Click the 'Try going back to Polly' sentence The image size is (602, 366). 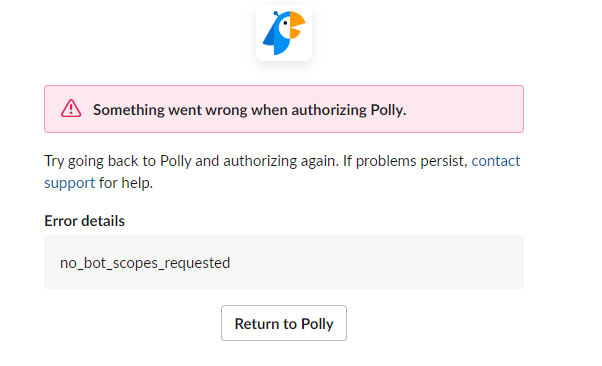click(118, 161)
